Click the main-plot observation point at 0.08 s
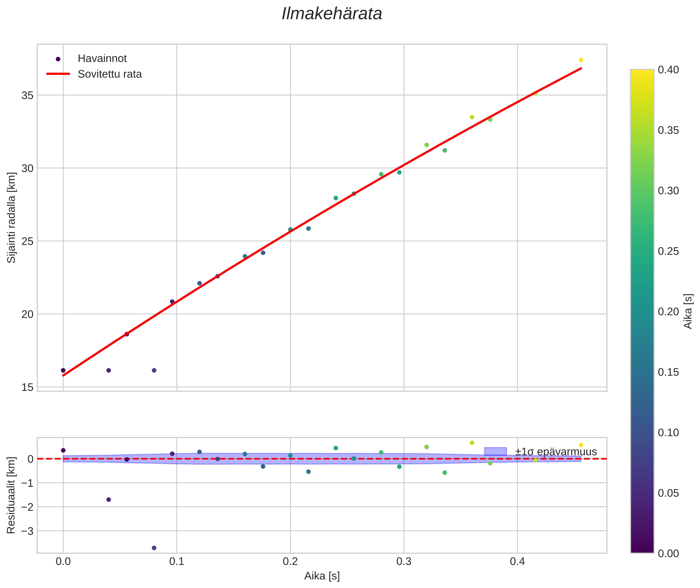This screenshot has width=700, height=588. (x=154, y=370)
